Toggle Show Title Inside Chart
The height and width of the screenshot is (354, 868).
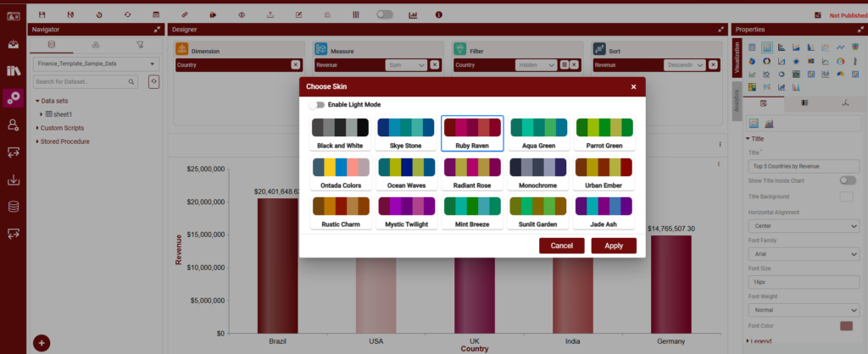point(846,180)
